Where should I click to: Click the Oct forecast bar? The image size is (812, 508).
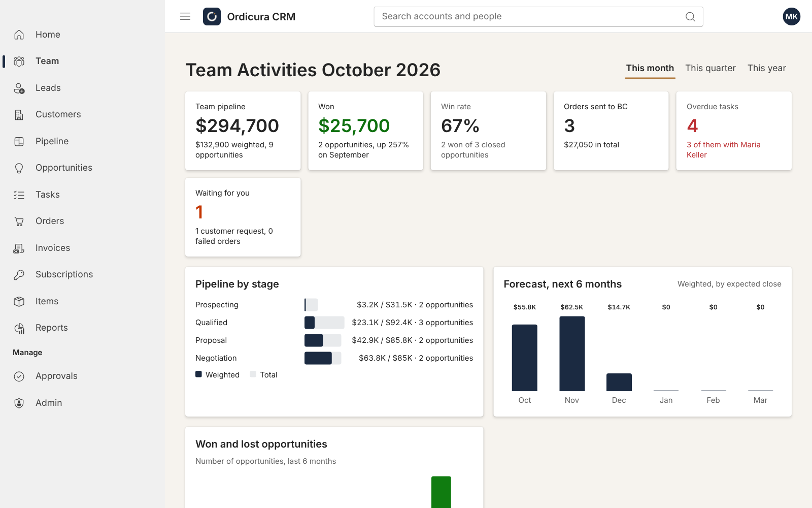(x=525, y=358)
